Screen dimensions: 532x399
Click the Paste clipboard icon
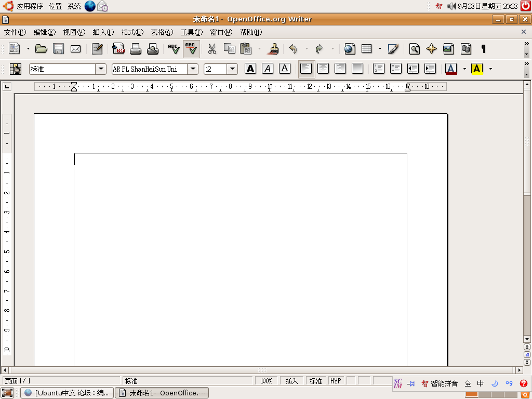click(x=246, y=49)
